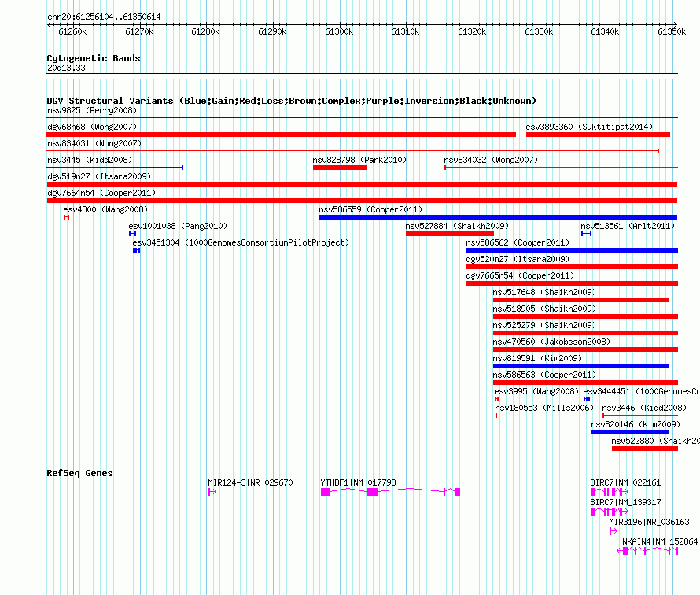700x595 pixels.
Task: Select the dgv68n68 (Wong2007) red loss bar
Action: click(282, 135)
